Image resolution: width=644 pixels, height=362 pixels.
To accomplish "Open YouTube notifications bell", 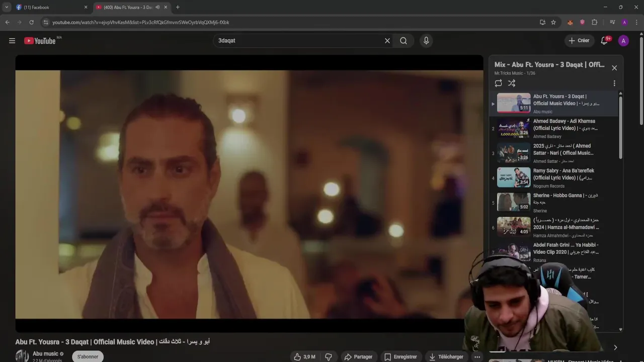I will point(605,41).
